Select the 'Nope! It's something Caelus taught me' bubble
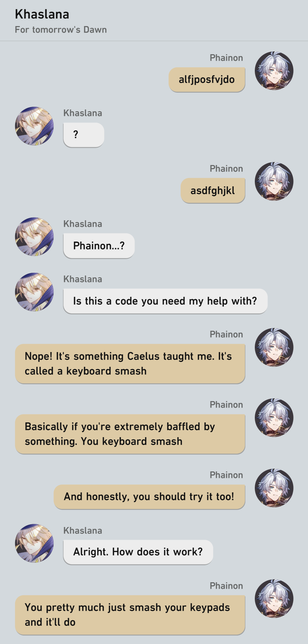The height and width of the screenshot is (644, 308). pyautogui.click(x=130, y=364)
